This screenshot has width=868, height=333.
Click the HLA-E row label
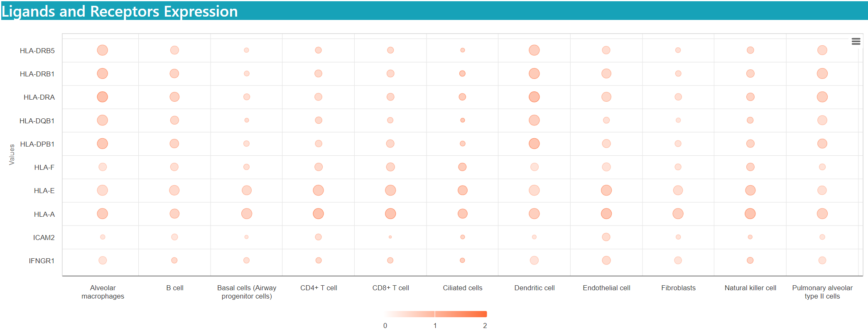point(44,191)
